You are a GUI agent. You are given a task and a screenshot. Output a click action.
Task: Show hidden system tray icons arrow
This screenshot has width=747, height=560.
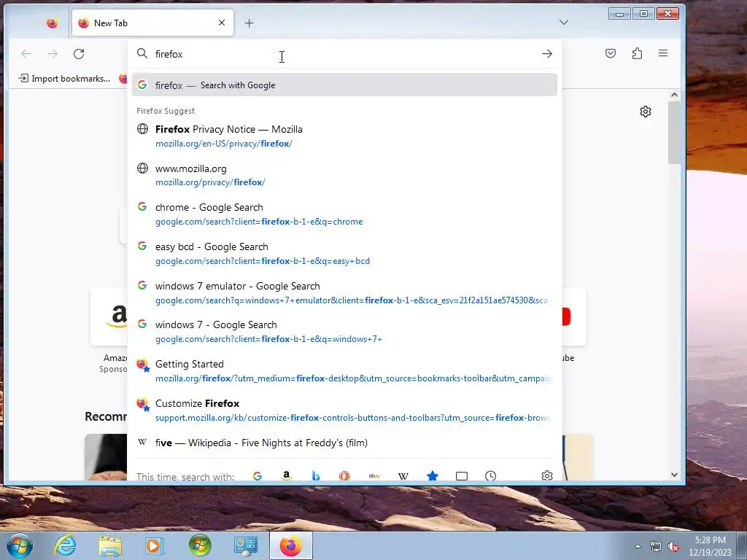pyautogui.click(x=638, y=546)
